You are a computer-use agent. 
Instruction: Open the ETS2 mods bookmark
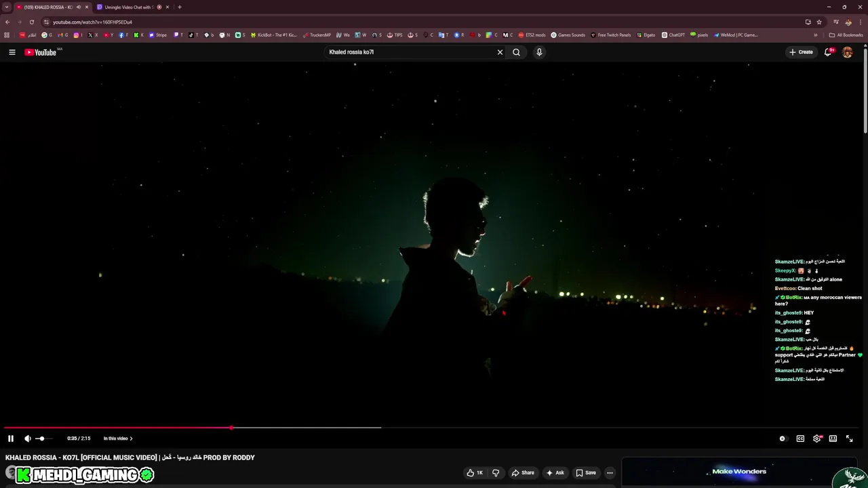point(532,35)
